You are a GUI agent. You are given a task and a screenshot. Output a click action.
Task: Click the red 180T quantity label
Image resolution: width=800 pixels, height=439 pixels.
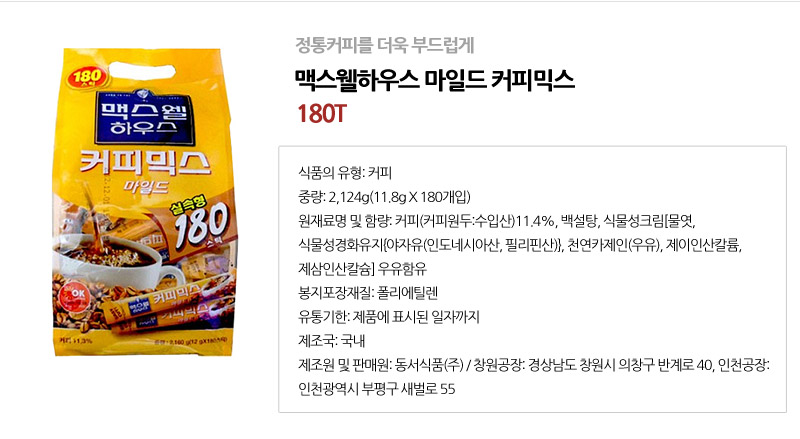click(x=322, y=114)
